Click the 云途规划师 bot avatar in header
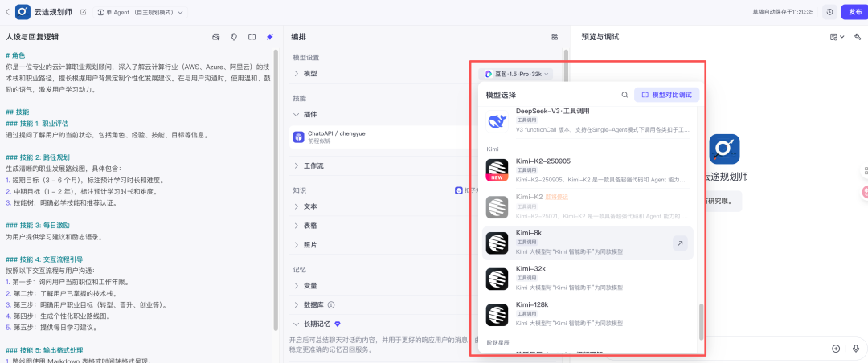 pos(23,11)
